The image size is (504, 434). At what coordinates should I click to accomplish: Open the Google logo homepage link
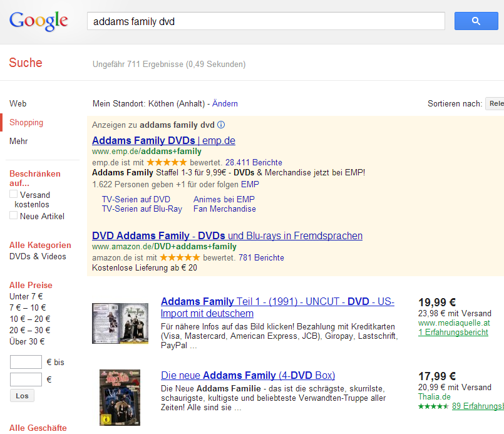pos(39,21)
